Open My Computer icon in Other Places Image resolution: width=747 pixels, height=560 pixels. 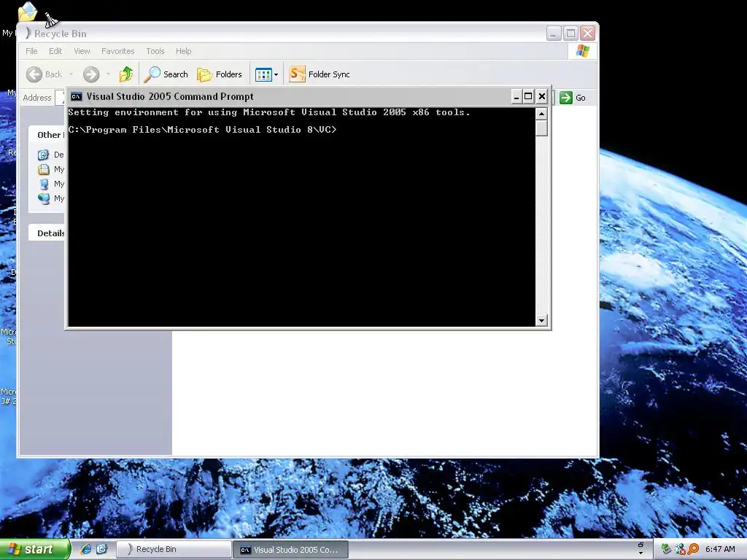(43, 184)
